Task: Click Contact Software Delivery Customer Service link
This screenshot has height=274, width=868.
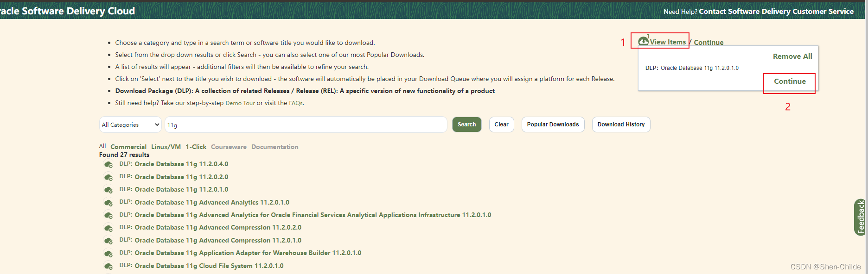Action: pos(776,12)
